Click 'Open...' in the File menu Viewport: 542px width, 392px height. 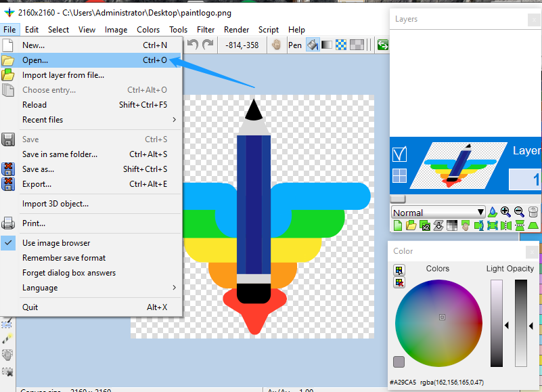click(35, 60)
